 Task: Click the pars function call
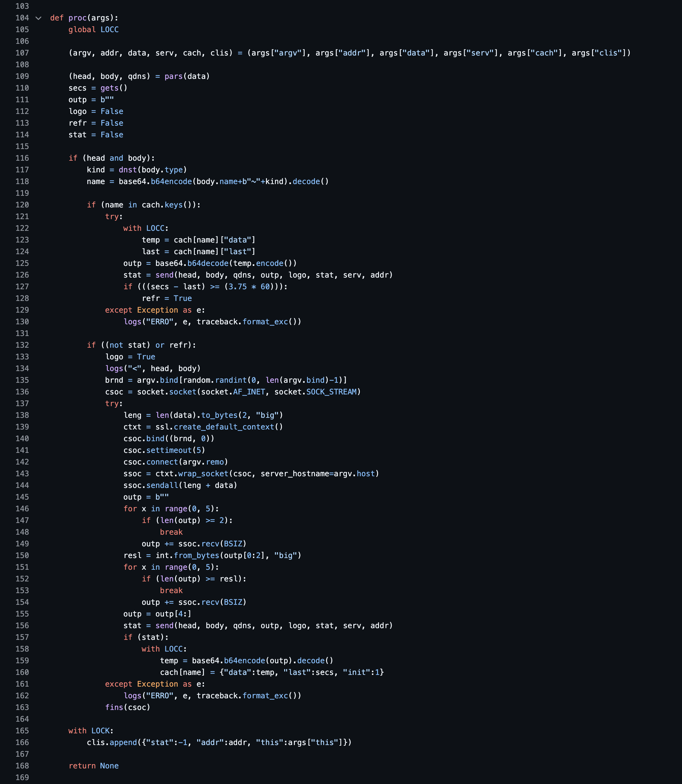pyautogui.click(x=173, y=77)
